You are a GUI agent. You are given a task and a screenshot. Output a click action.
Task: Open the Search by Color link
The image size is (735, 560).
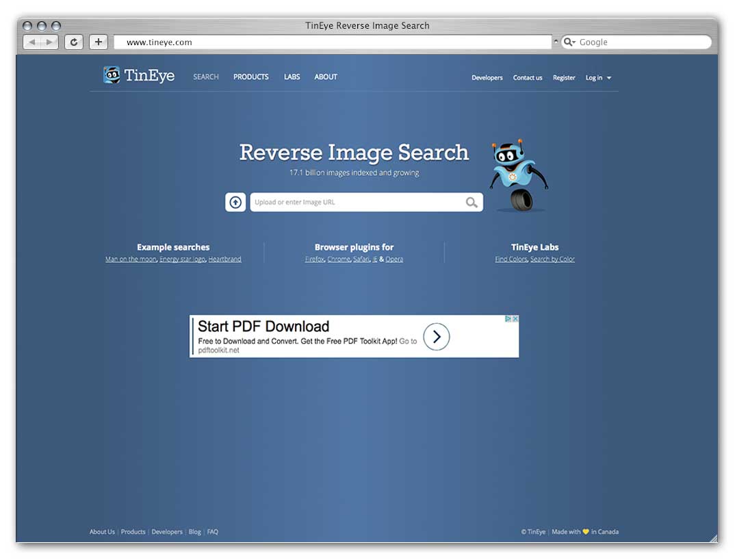(x=552, y=259)
